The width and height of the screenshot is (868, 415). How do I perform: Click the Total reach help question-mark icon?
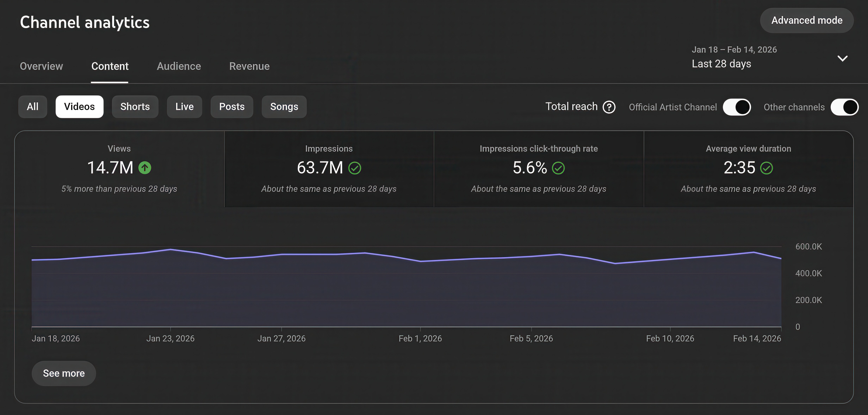[x=609, y=107]
